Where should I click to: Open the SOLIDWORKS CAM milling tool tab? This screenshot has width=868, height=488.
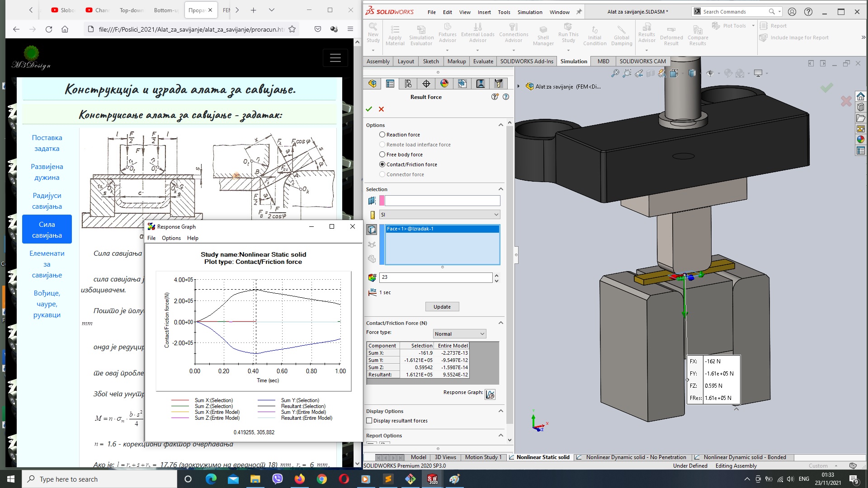coord(498,84)
